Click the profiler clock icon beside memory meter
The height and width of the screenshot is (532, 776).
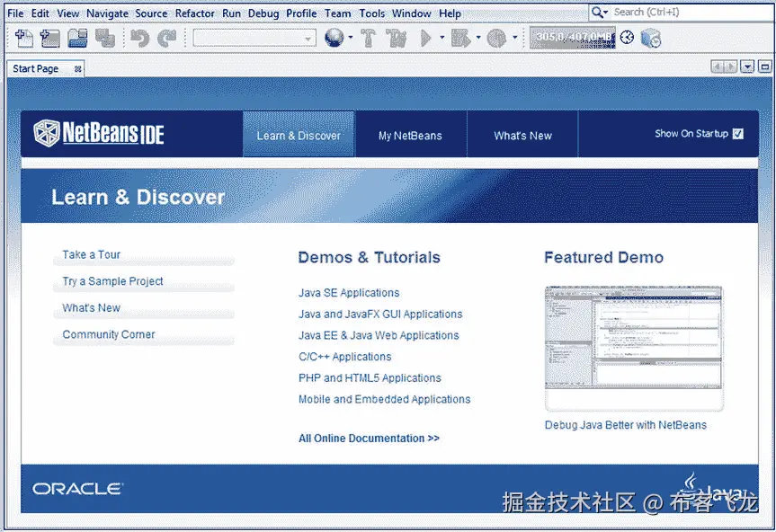point(627,38)
